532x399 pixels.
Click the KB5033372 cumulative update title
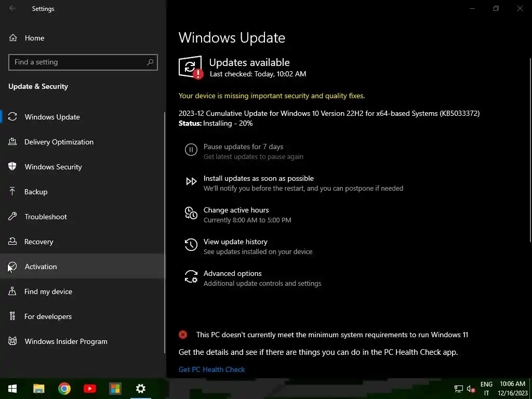click(x=329, y=113)
